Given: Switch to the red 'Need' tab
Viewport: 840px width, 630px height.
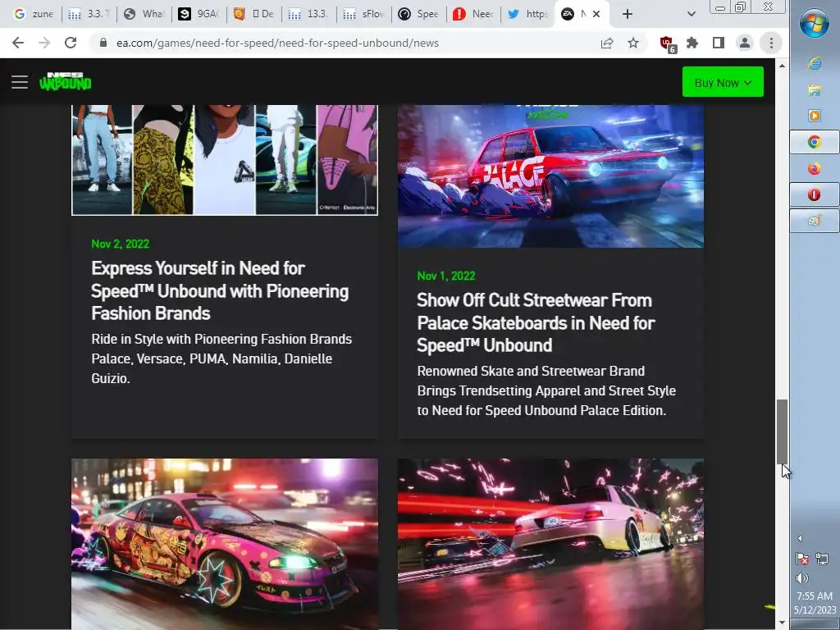Looking at the screenshot, I should tap(475, 14).
